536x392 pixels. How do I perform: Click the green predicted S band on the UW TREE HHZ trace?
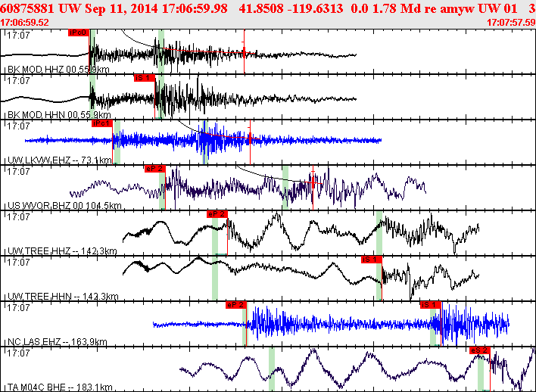(x=379, y=232)
